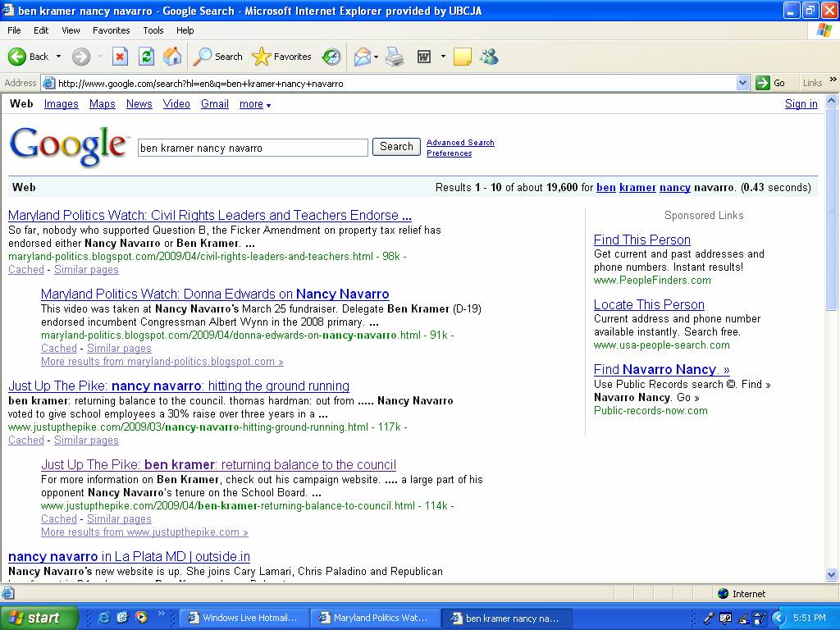This screenshot has height=630, width=840.
Task: Click the Edit with Word icon
Action: (424, 57)
